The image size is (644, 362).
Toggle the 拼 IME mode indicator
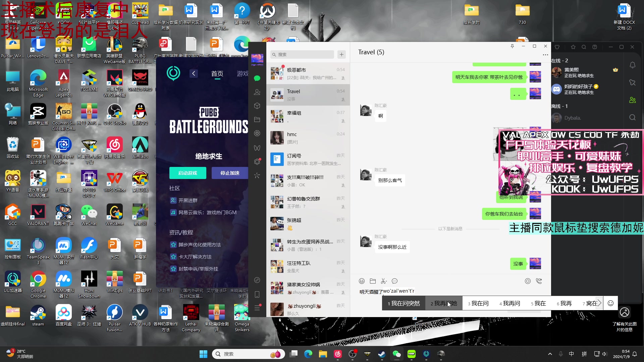[584, 354]
